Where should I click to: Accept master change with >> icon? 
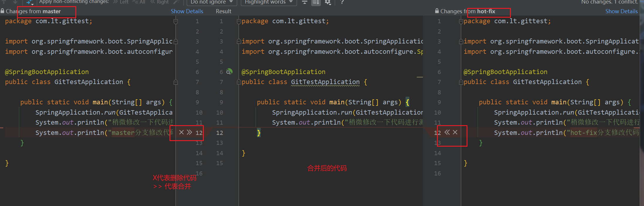point(189,132)
